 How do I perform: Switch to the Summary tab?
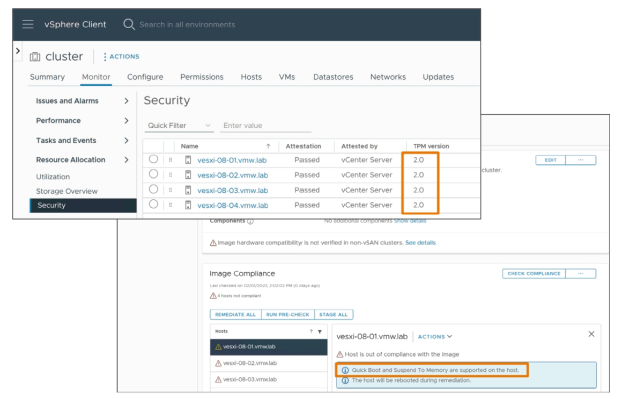[x=47, y=77]
